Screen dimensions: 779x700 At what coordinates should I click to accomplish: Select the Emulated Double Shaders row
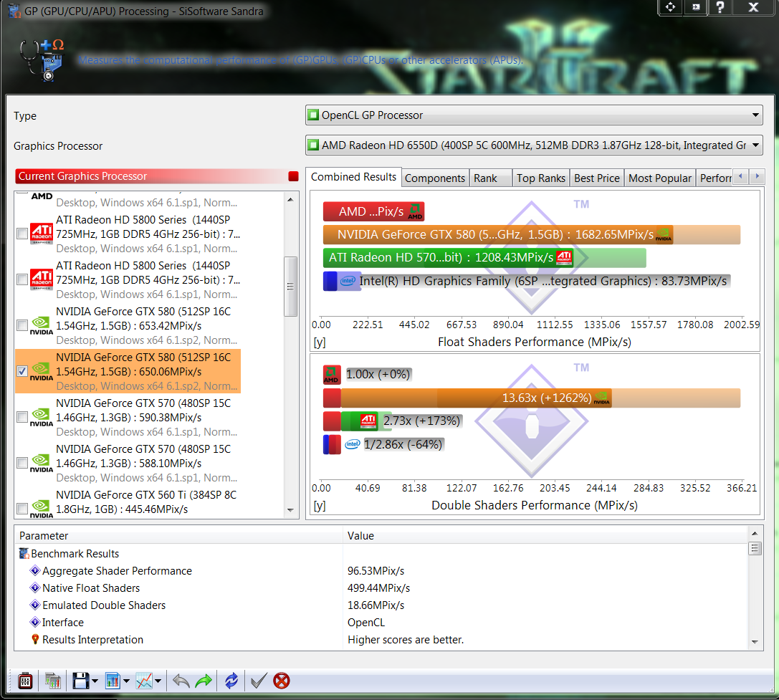381,605
